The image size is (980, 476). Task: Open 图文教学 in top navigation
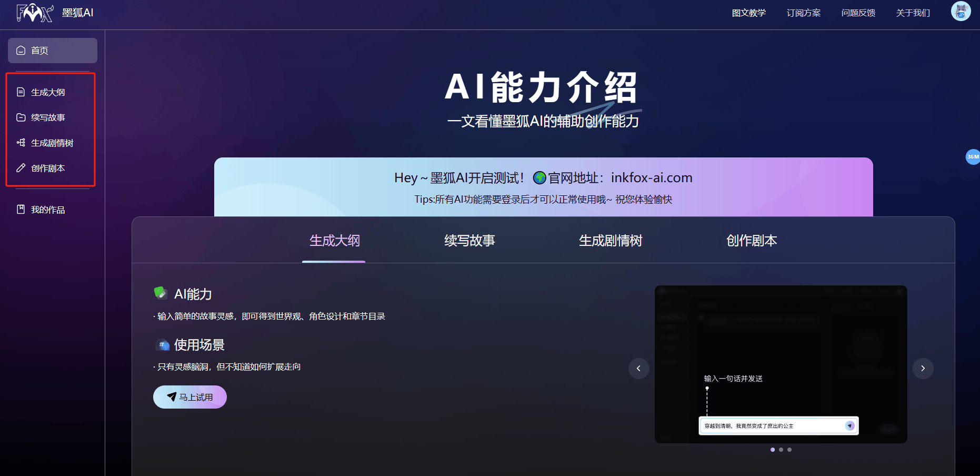[748, 13]
